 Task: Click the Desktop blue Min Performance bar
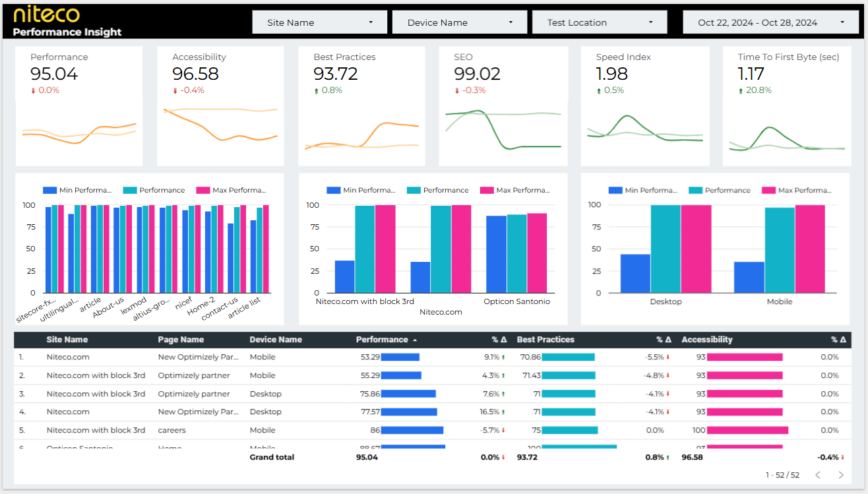(635, 273)
